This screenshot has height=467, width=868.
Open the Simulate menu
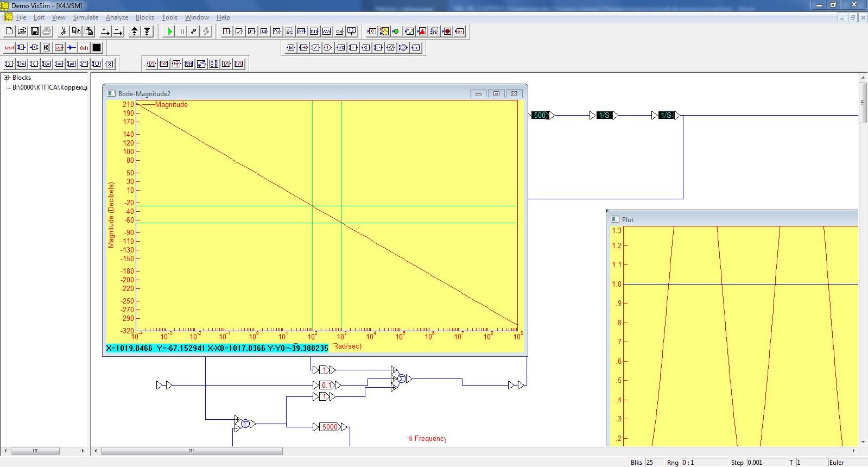85,17
